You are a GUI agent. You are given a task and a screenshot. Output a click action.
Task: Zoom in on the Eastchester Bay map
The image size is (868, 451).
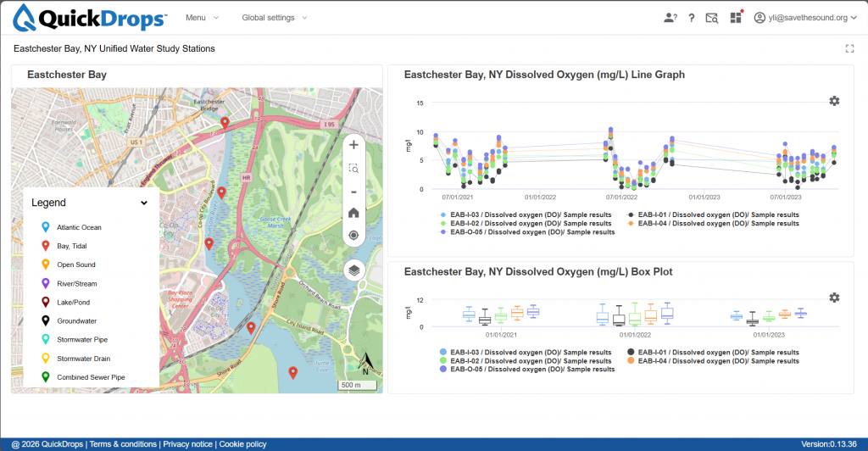[353, 145]
